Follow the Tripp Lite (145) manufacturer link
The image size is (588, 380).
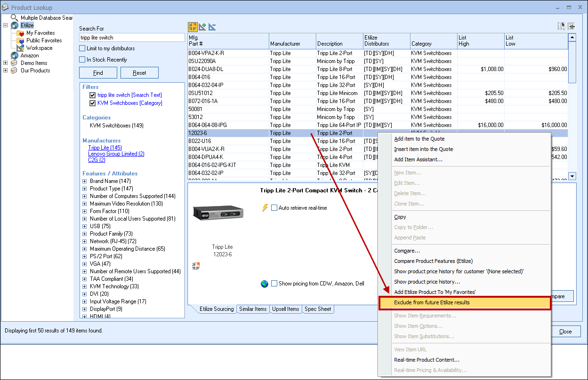(105, 148)
